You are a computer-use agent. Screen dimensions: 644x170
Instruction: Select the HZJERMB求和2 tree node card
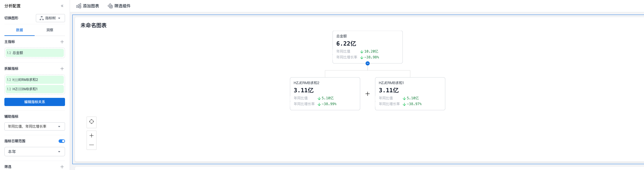point(325,93)
